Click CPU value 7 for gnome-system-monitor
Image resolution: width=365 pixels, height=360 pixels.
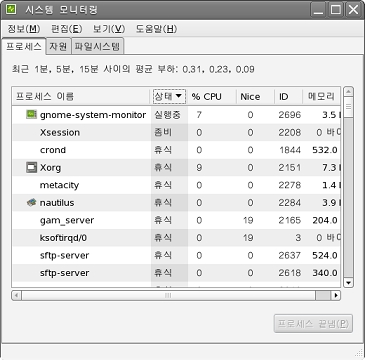tap(199, 115)
